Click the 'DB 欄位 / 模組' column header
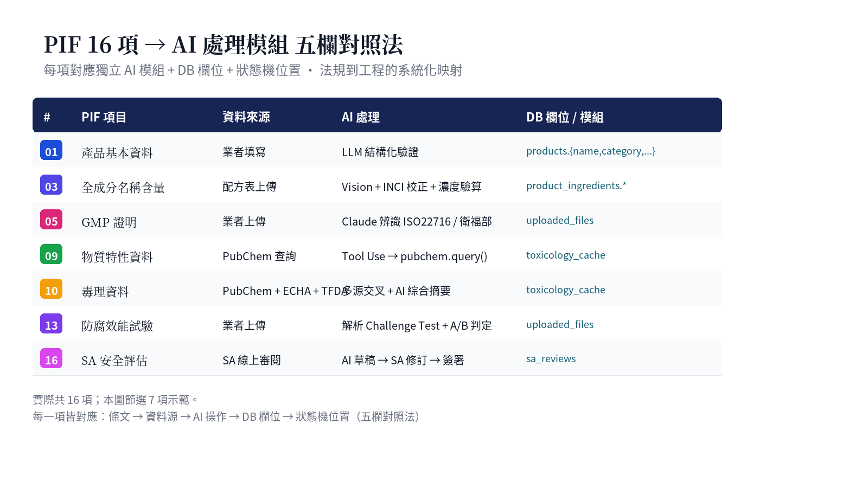Screen dimensions: 868x488 point(565,117)
